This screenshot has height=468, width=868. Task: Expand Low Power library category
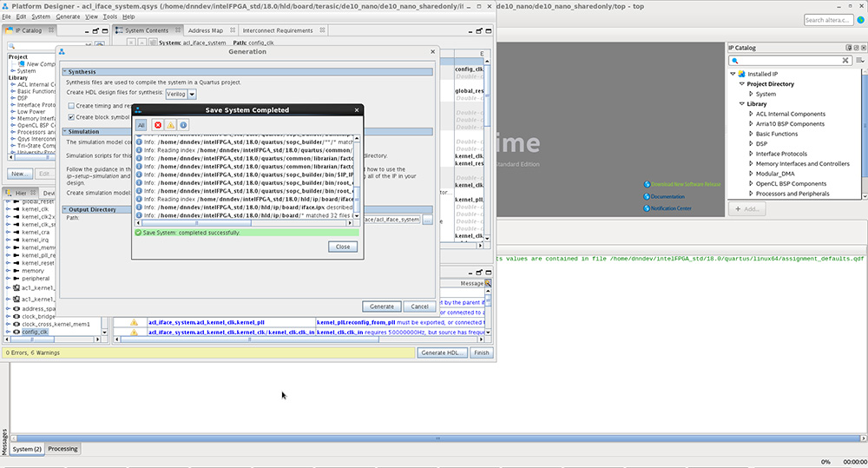point(13,112)
